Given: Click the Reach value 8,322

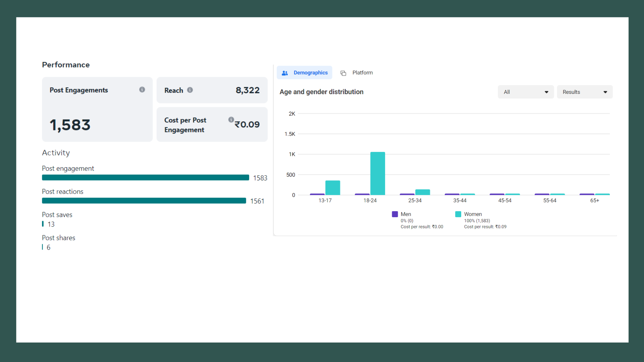Looking at the screenshot, I should [248, 90].
